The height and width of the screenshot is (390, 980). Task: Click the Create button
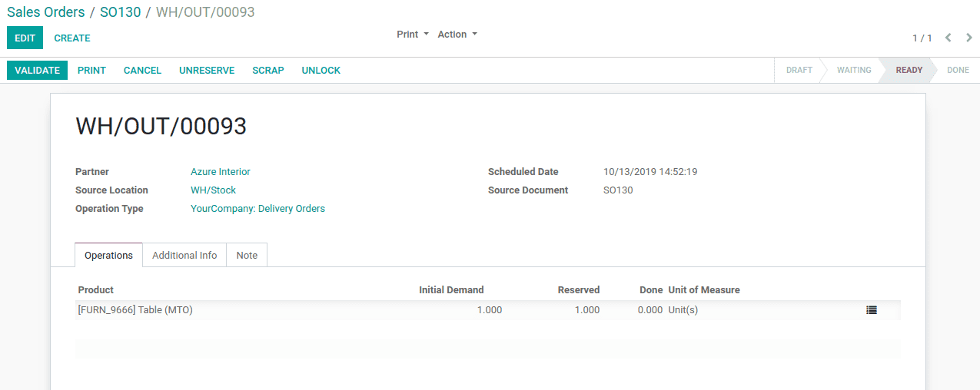point(72,38)
